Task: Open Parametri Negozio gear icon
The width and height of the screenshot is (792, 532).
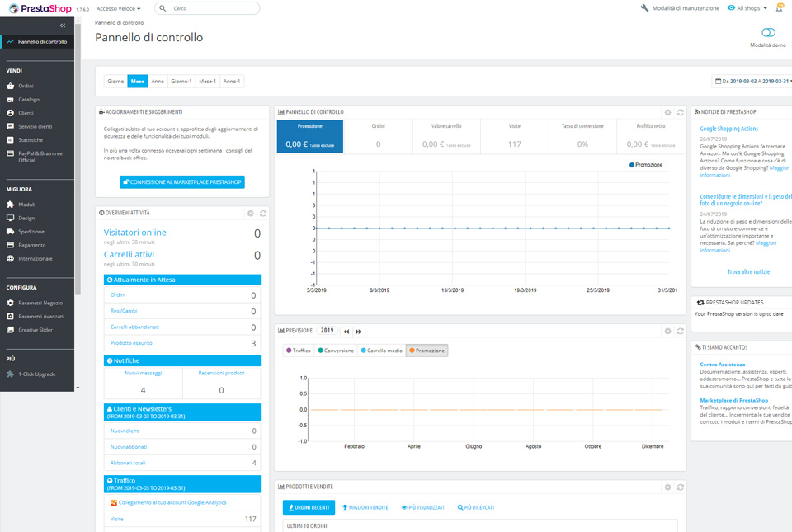Action: (10, 303)
